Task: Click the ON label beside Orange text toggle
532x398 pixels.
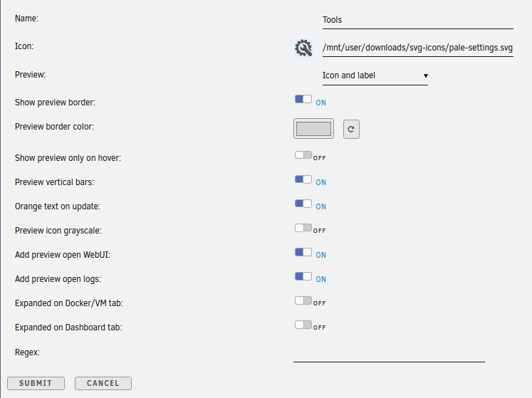Action: pyautogui.click(x=321, y=206)
